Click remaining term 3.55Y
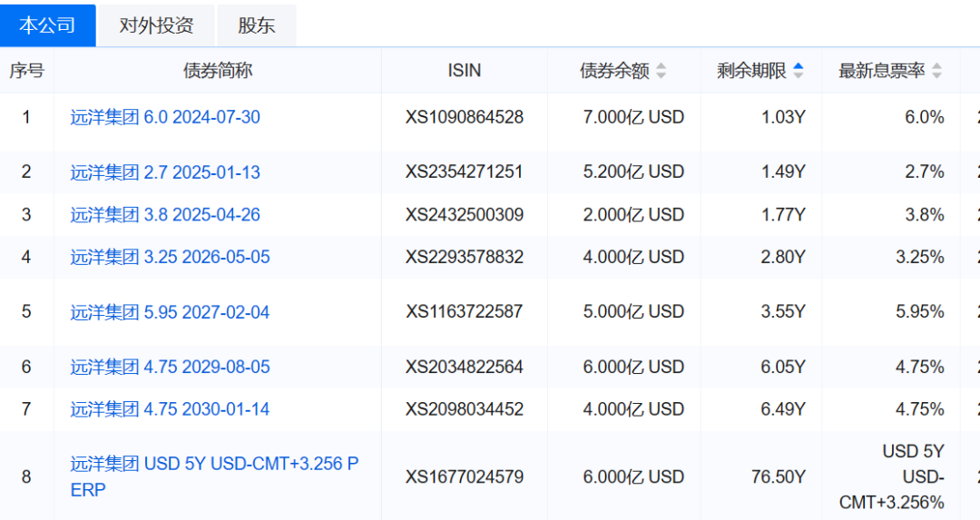Screen dimensions: 980x520 pyautogui.click(x=783, y=312)
